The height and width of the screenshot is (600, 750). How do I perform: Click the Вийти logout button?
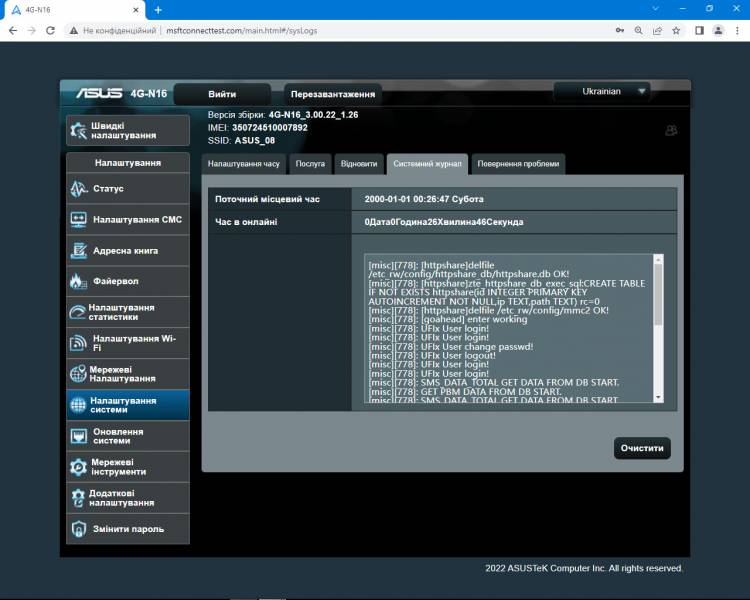pyautogui.click(x=222, y=94)
